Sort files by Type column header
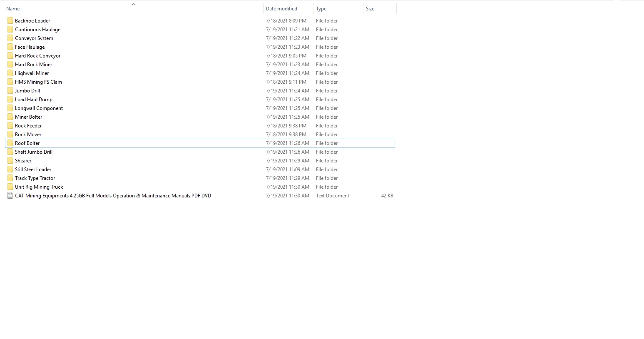This screenshot has width=644, height=339. click(321, 8)
